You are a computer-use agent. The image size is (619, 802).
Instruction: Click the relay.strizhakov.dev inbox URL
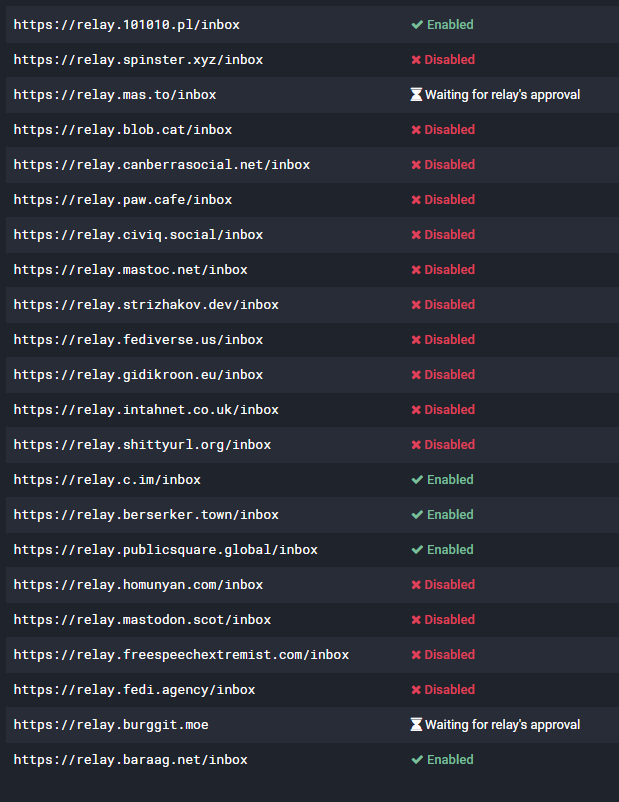click(x=146, y=305)
